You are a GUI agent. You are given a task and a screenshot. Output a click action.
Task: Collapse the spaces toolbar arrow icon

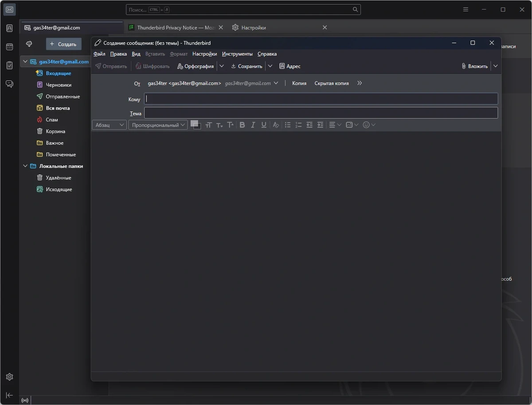9,395
